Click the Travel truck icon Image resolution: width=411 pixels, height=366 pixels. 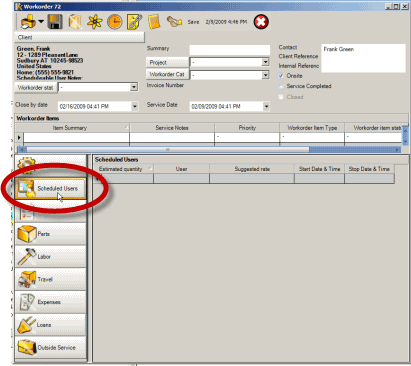tap(27, 279)
